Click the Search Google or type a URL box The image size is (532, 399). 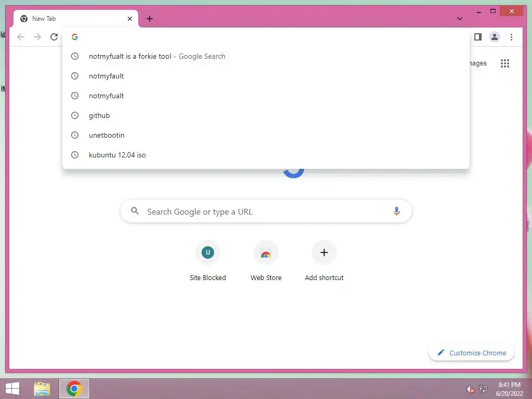(x=266, y=211)
